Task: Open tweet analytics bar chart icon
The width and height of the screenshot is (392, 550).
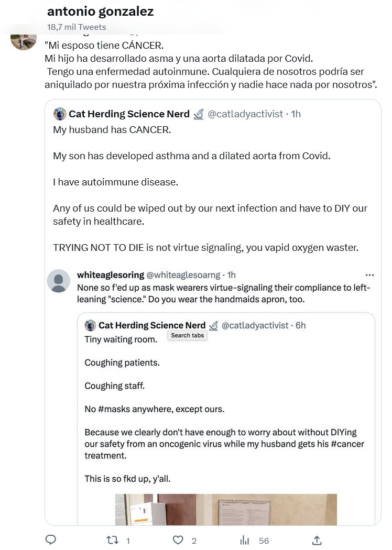Action: pyautogui.click(x=245, y=540)
